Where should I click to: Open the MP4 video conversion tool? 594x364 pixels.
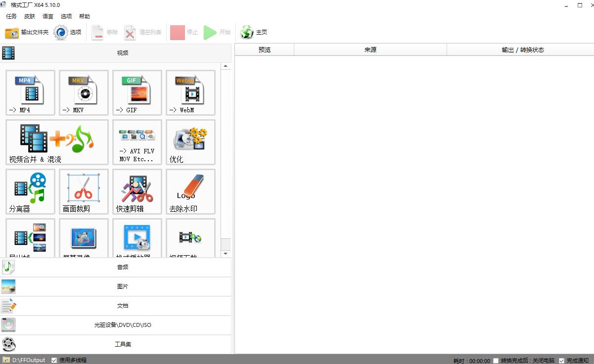tap(30, 92)
